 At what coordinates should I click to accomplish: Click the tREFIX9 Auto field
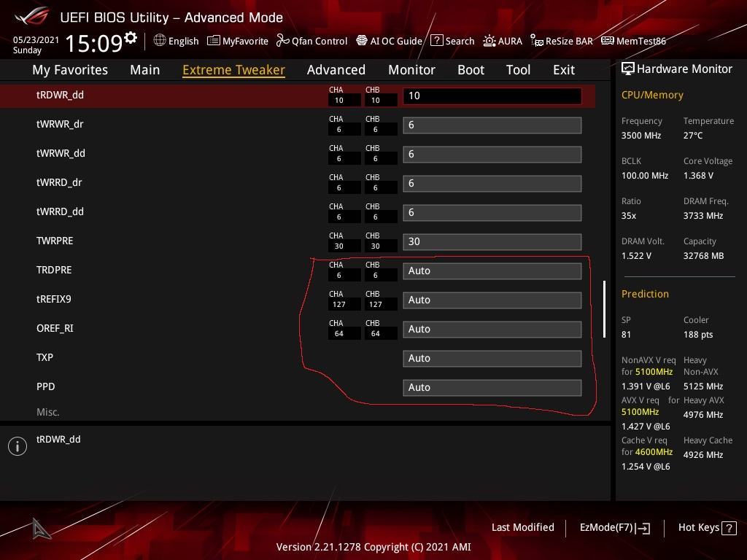[x=492, y=300]
